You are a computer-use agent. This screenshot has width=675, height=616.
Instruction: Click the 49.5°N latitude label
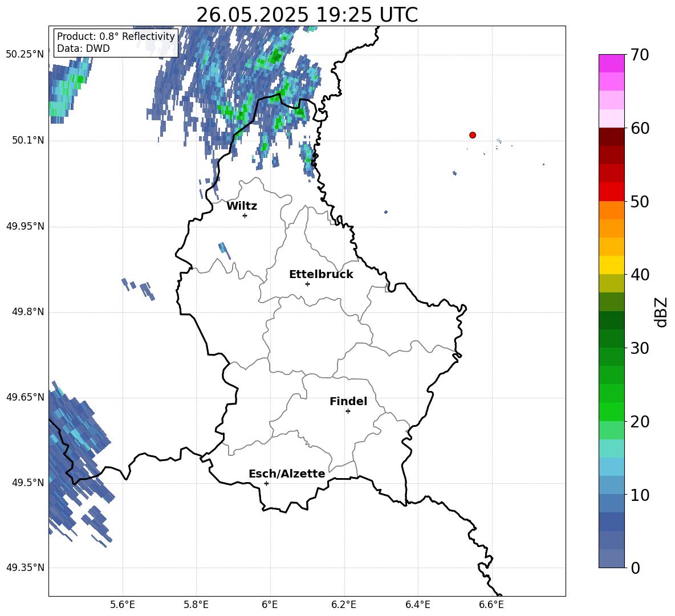point(29,482)
